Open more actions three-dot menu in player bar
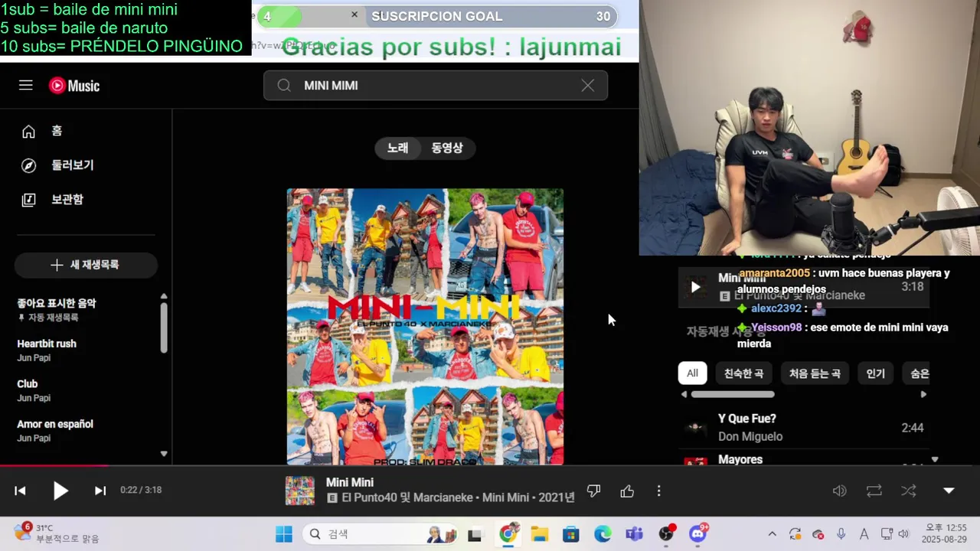980x551 pixels. (658, 491)
